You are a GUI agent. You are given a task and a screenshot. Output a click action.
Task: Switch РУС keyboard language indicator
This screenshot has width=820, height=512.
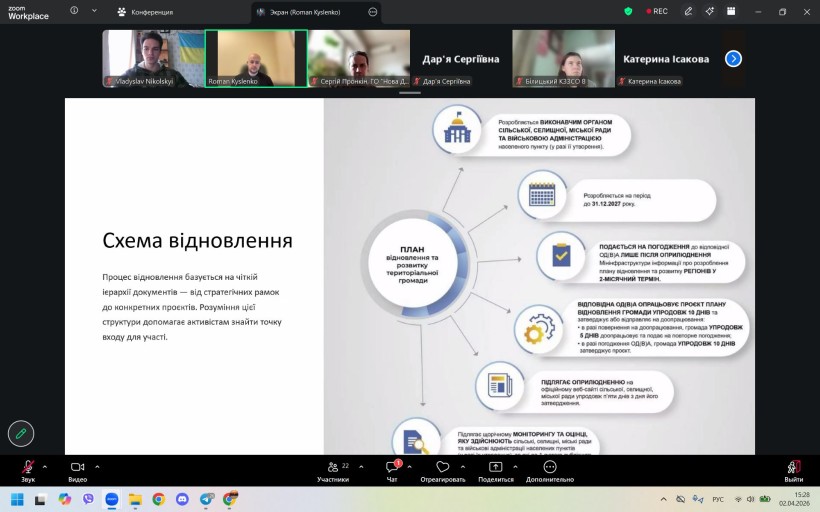[x=718, y=499]
